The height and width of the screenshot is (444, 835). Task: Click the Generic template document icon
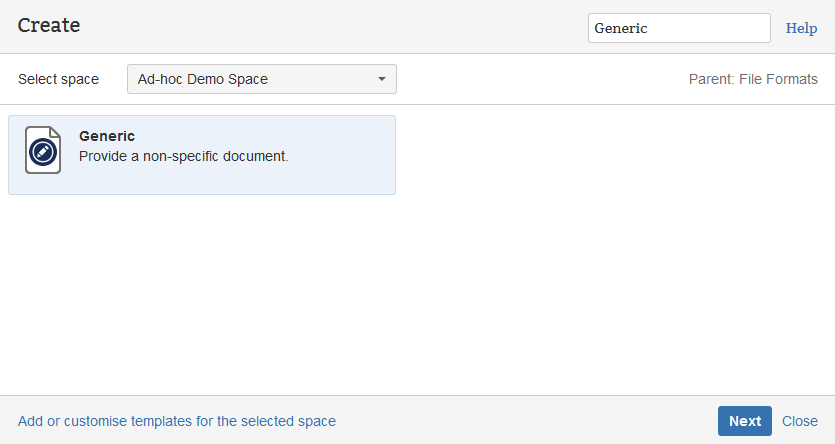point(43,151)
